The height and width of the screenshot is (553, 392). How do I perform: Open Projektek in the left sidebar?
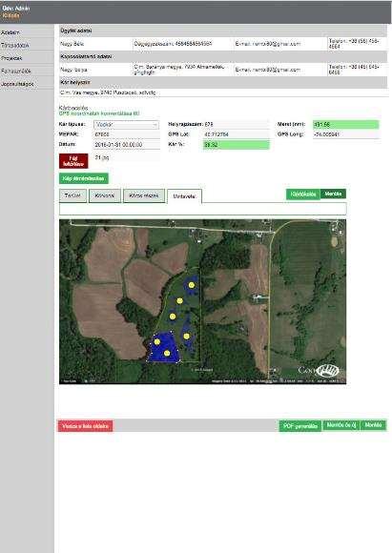tap(11, 58)
